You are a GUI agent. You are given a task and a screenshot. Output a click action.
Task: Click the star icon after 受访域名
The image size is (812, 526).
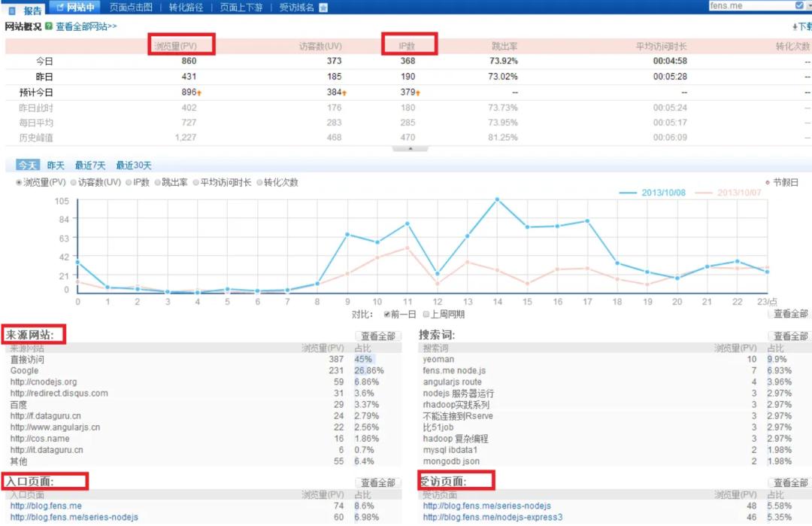(323, 8)
